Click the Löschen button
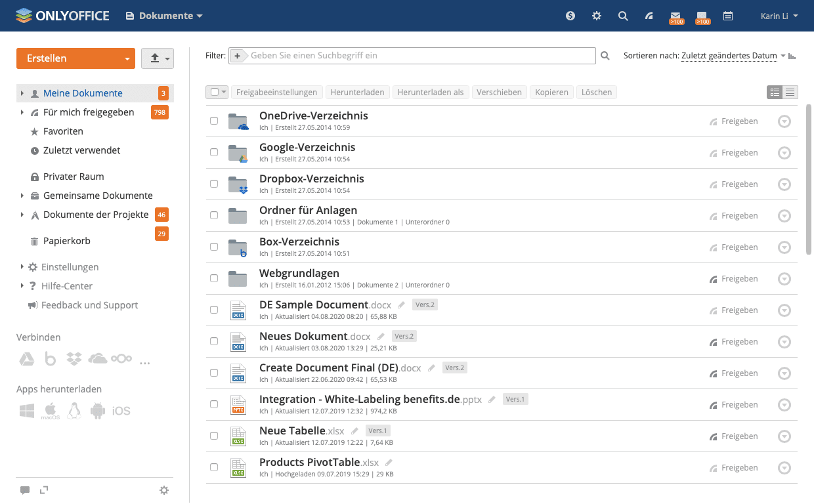Image resolution: width=814 pixels, height=504 pixels. pos(597,93)
